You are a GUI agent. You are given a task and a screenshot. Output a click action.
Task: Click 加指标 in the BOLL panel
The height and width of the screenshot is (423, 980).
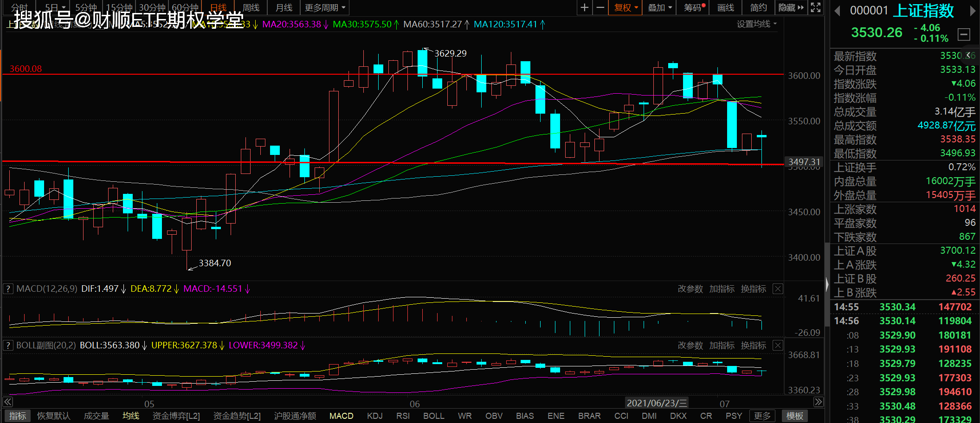tap(722, 346)
